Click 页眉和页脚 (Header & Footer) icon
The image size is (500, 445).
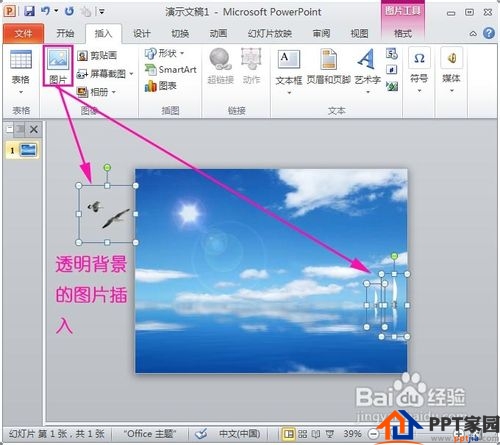pos(329,59)
